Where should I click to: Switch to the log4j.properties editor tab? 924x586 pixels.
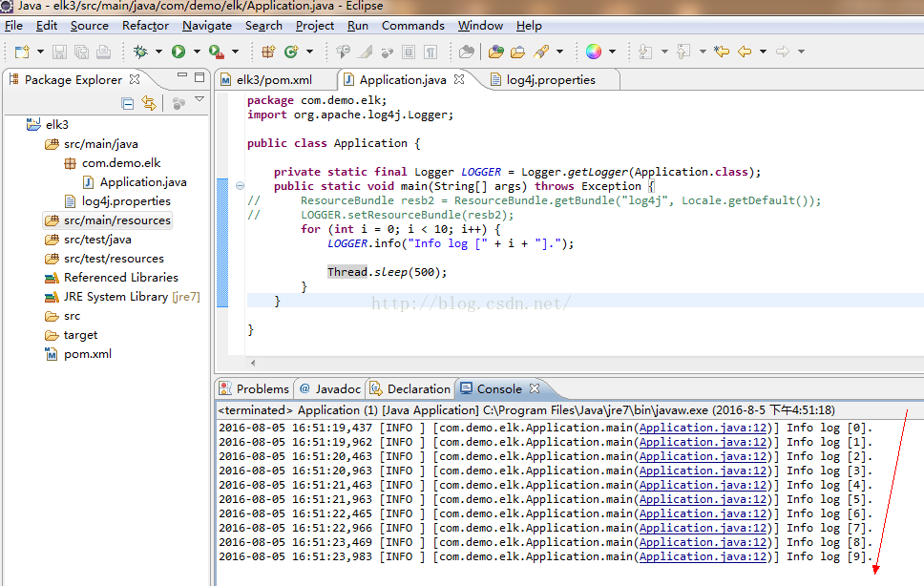(551, 80)
